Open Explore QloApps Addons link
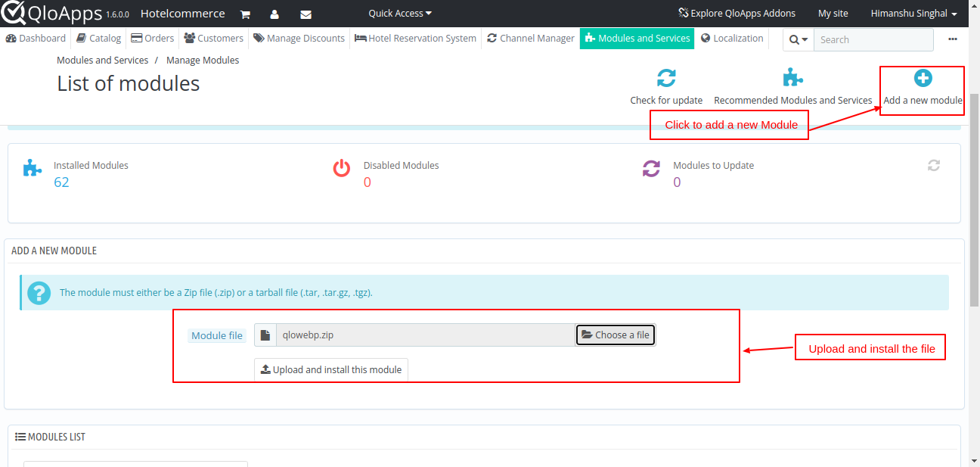The image size is (980, 467). coord(737,14)
